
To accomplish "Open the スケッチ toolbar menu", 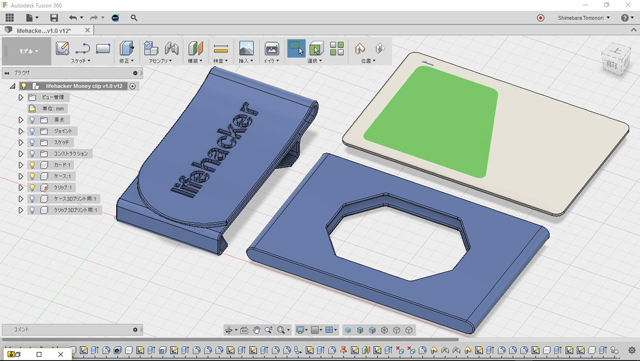I will (81, 61).
